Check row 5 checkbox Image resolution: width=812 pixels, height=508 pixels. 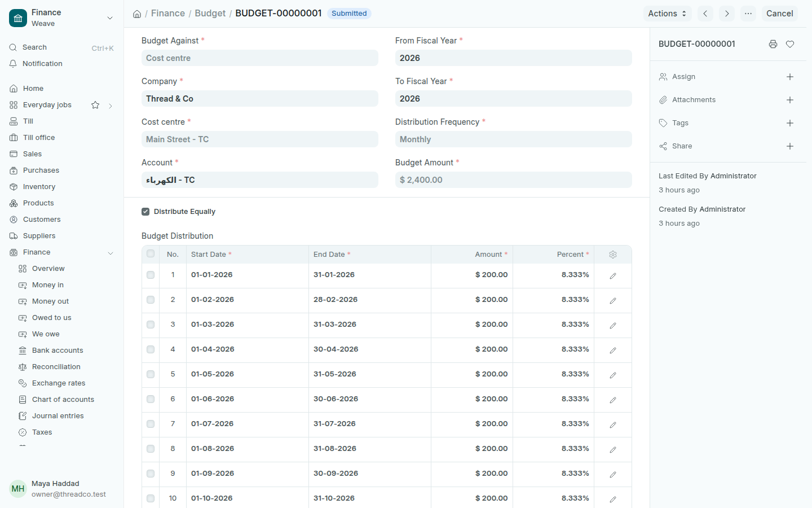point(151,374)
